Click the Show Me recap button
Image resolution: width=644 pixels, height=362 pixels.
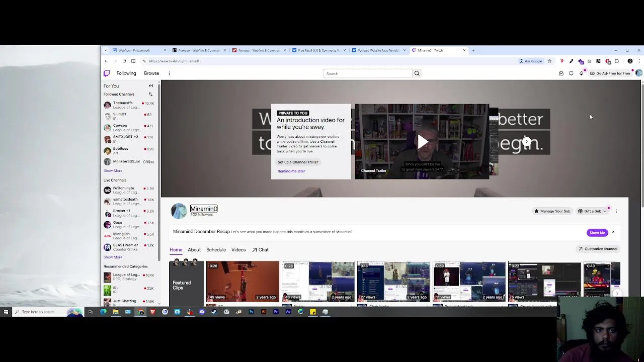click(x=597, y=233)
